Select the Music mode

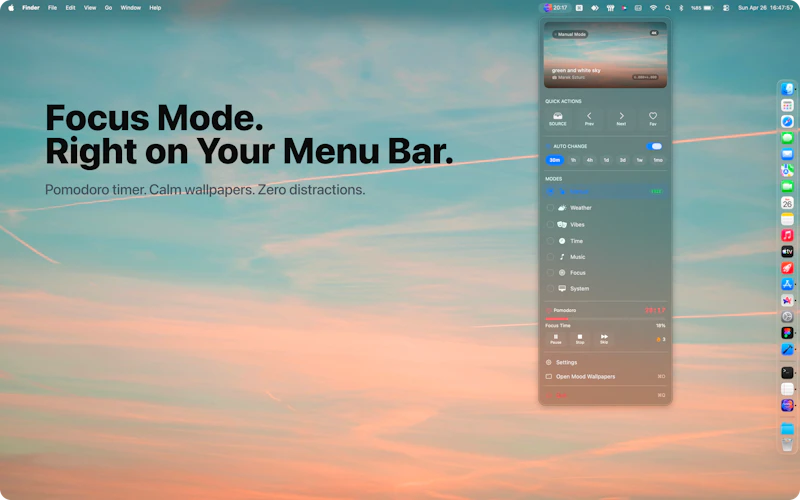(x=606, y=257)
